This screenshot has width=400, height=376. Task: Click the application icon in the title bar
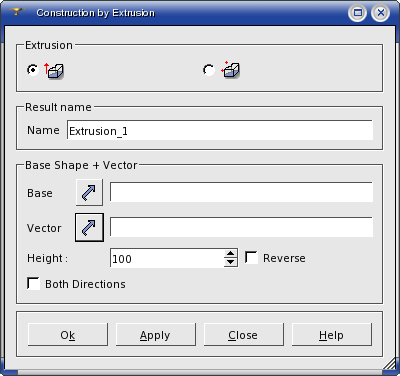click(16, 12)
